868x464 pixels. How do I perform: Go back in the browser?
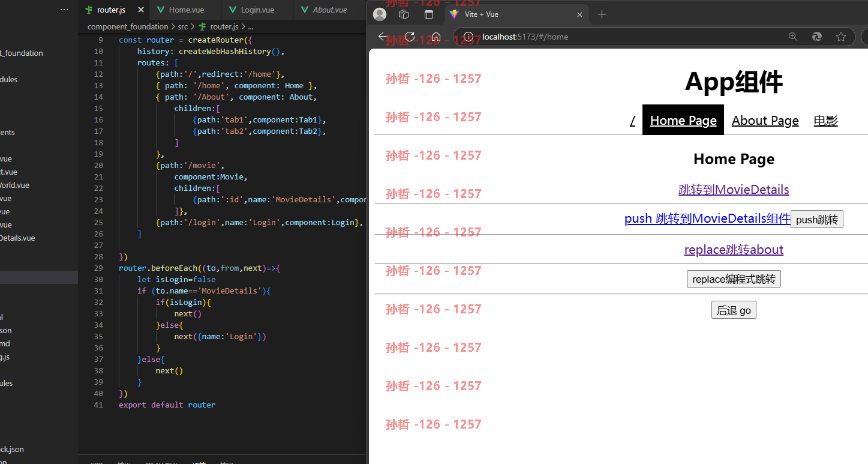[x=383, y=37]
